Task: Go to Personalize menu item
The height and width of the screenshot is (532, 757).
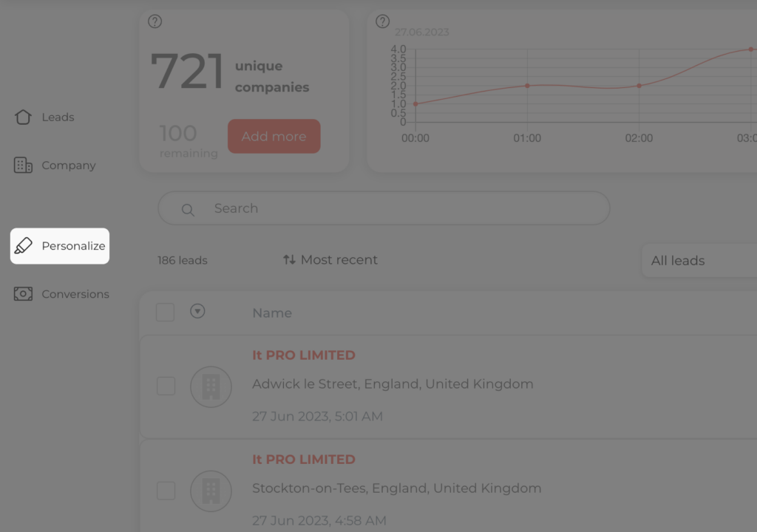Action: pos(60,246)
